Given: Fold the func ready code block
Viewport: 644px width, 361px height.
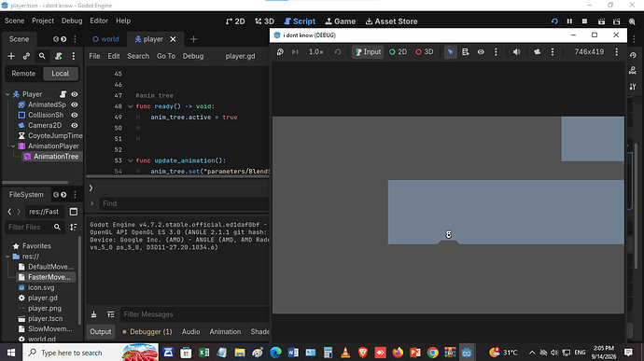Looking at the screenshot, I should point(130,106).
